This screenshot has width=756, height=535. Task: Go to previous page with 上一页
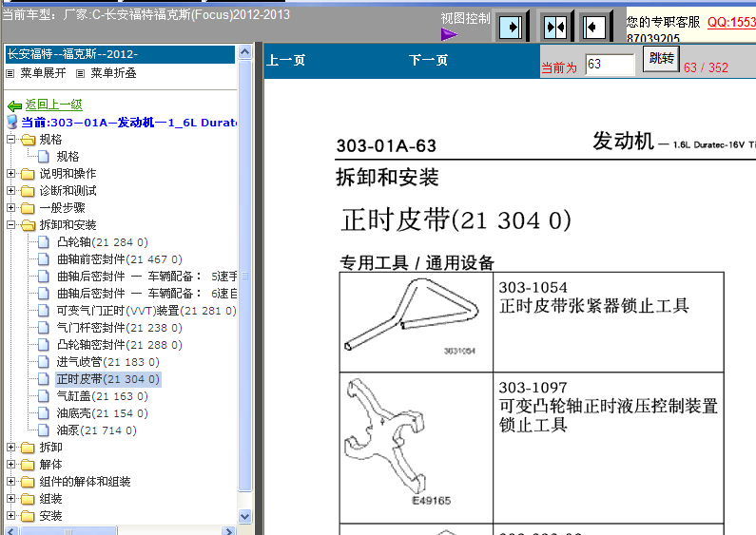(x=286, y=60)
